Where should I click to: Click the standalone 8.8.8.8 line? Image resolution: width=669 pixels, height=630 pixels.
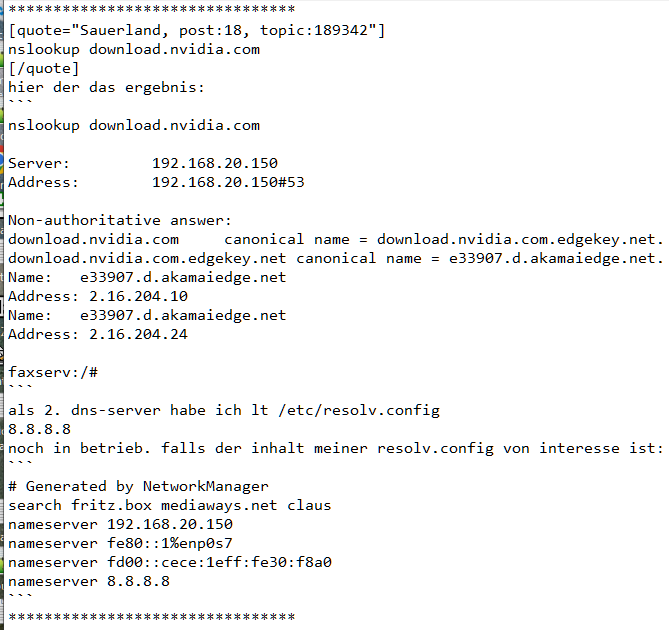[39, 429]
